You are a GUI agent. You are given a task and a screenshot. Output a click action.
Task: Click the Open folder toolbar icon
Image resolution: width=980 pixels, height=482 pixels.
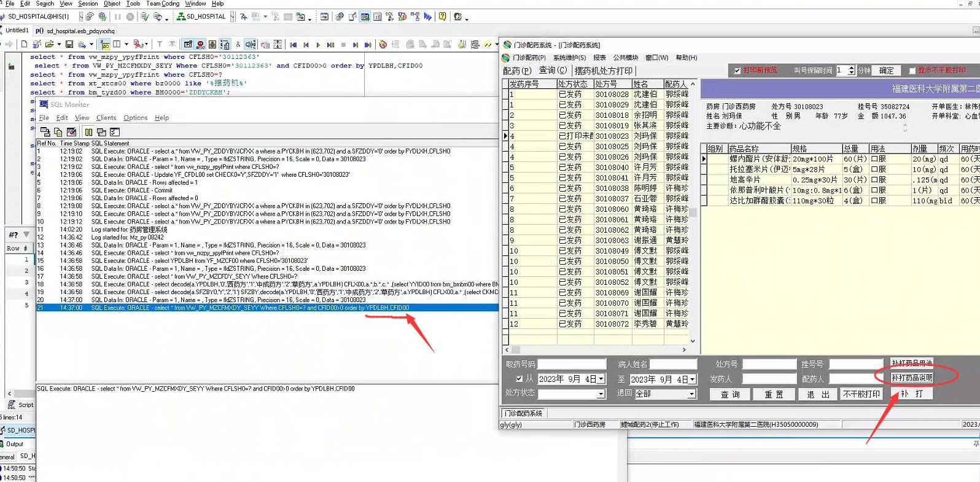click(49, 44)
